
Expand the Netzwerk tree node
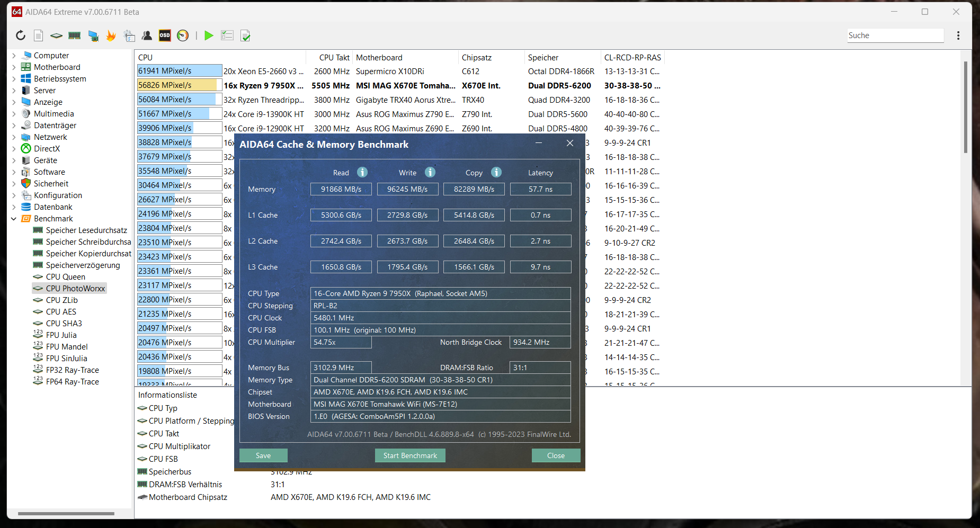14,137
